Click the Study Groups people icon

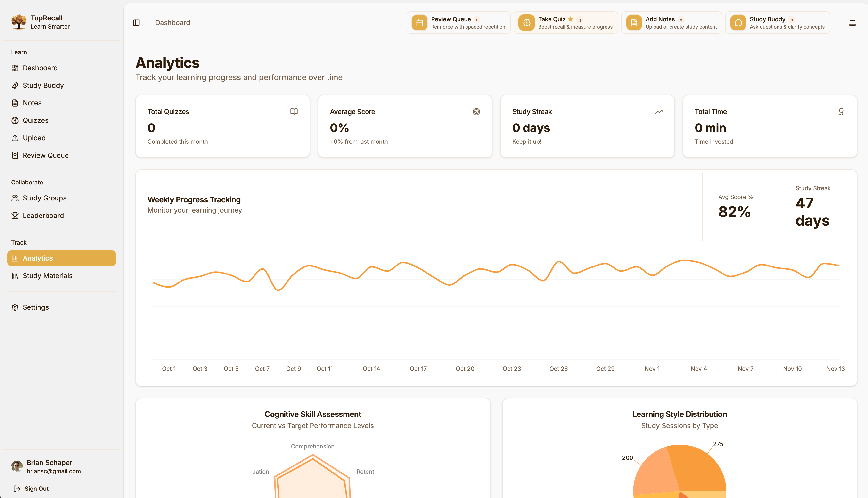(15, 198)
